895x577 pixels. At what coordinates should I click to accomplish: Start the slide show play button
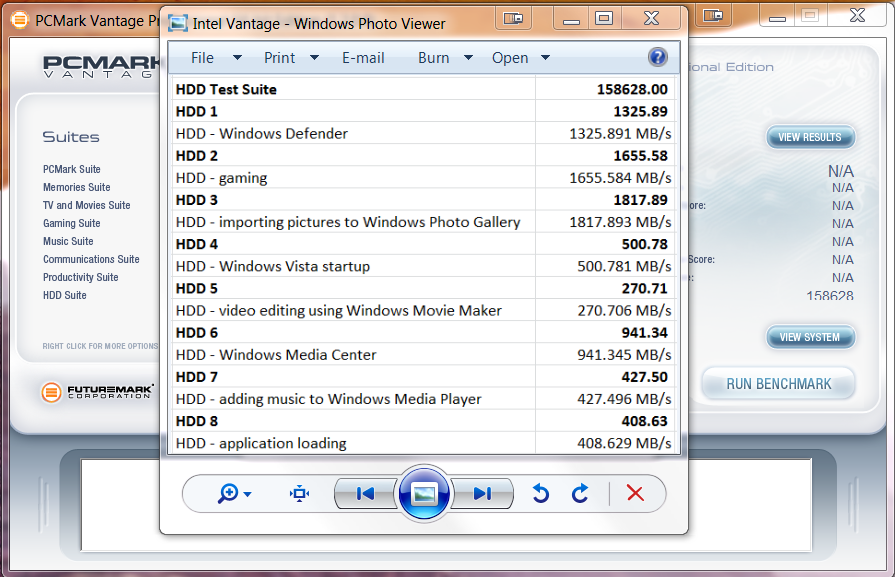point(424,493)
